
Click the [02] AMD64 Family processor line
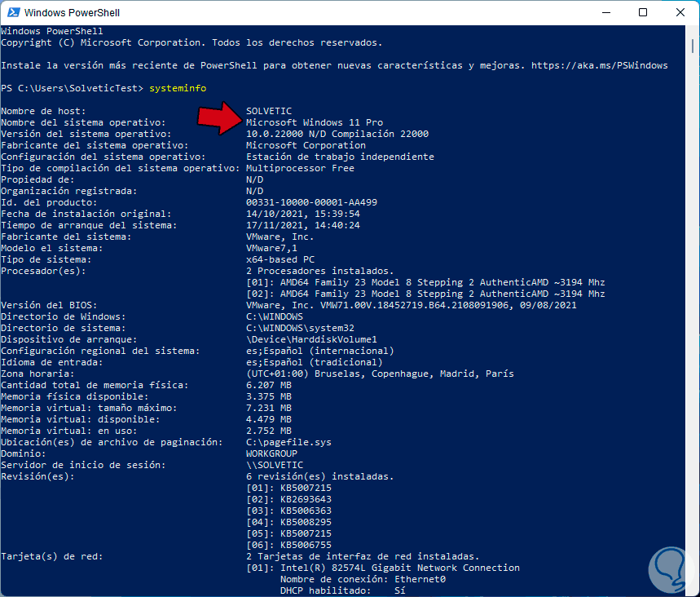(425, 294)
